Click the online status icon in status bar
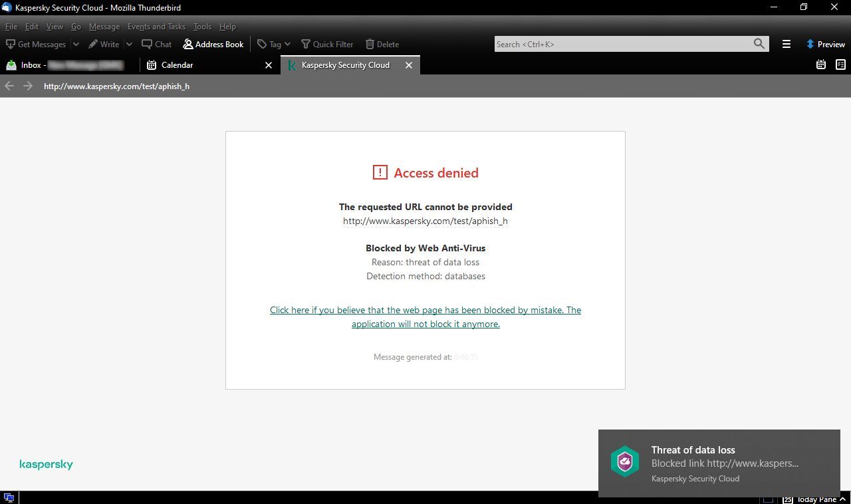 click(9, 498)
